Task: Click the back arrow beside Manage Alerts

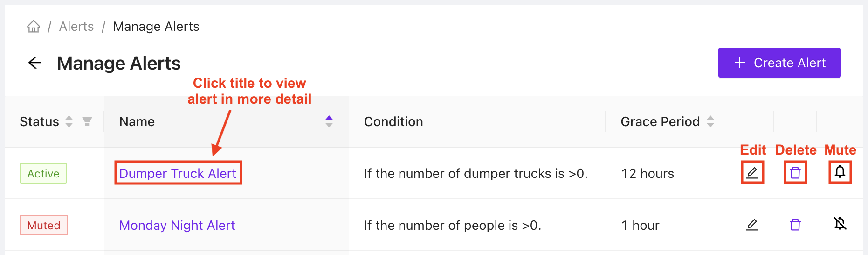Action: pos(34,63)
